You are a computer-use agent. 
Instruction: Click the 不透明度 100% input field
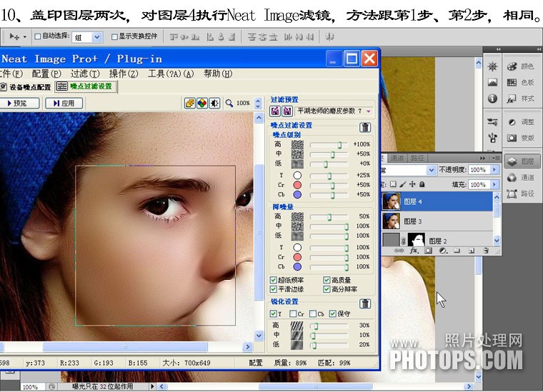coord(479,169)
